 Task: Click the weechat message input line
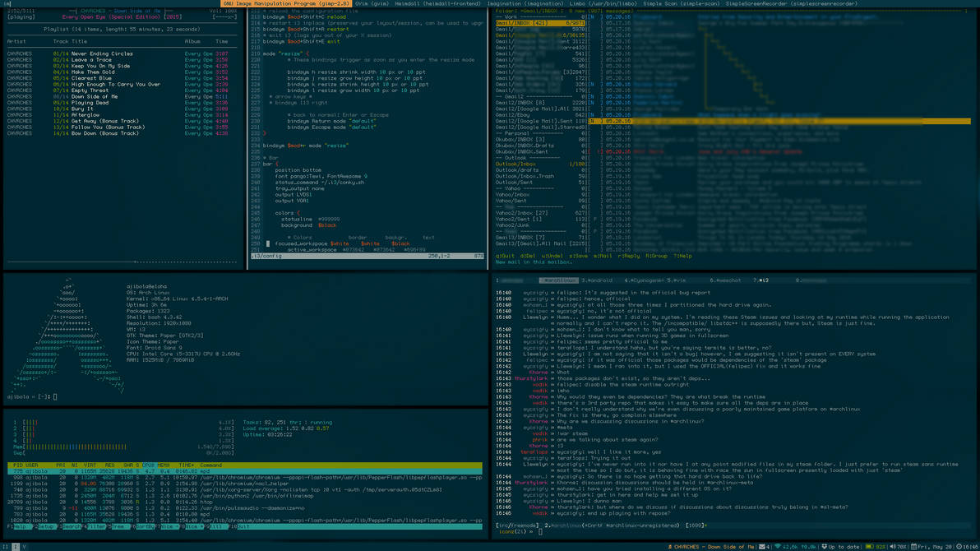point(734,531)
